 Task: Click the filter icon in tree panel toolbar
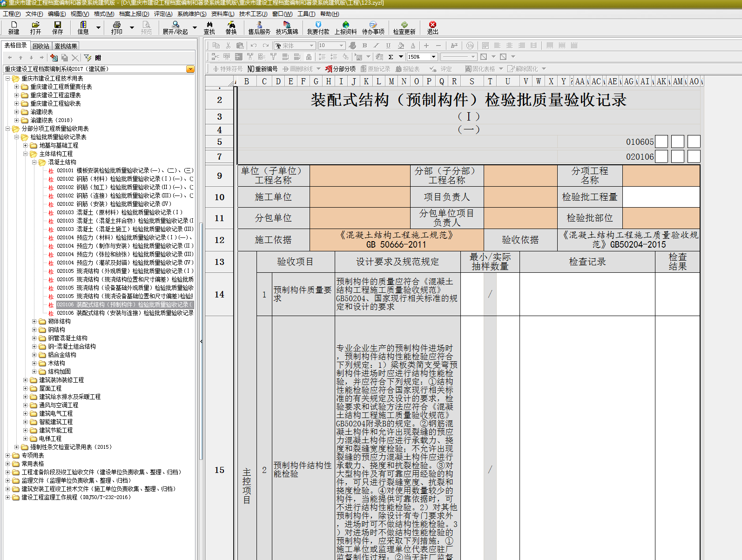88,58
